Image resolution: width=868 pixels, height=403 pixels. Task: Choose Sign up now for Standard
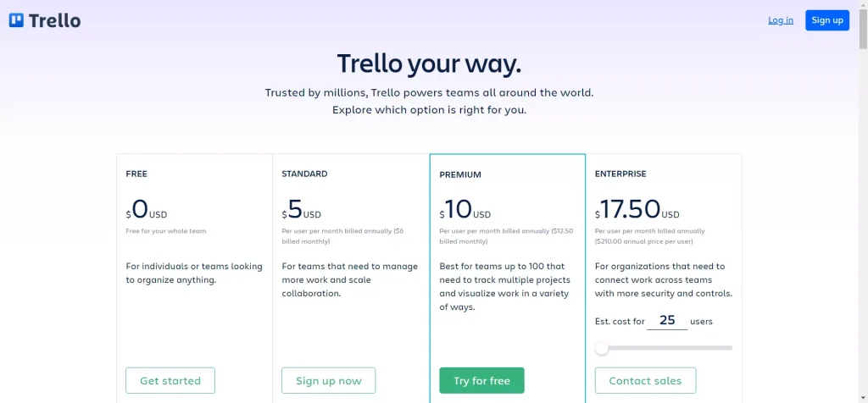point(329,381)
